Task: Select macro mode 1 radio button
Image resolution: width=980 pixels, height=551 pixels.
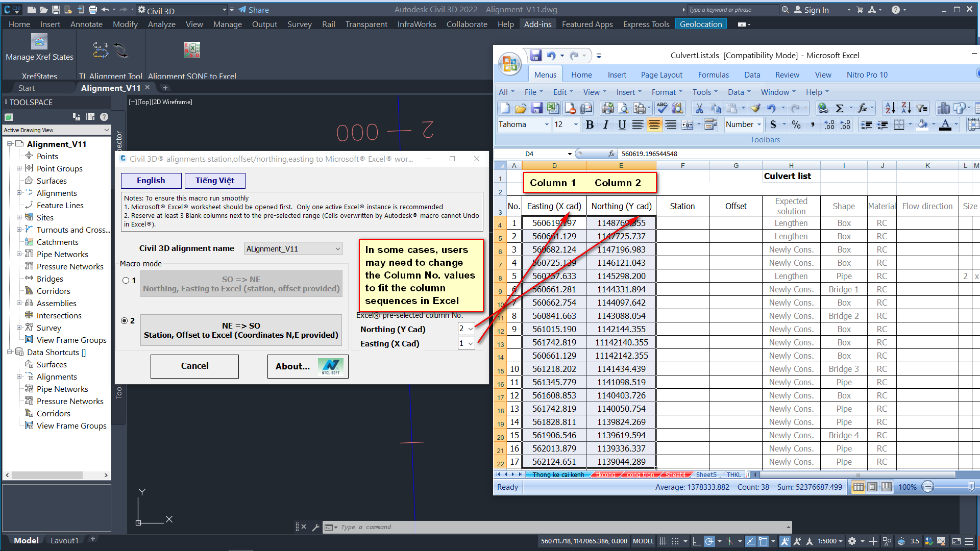Action: (126, 281)
